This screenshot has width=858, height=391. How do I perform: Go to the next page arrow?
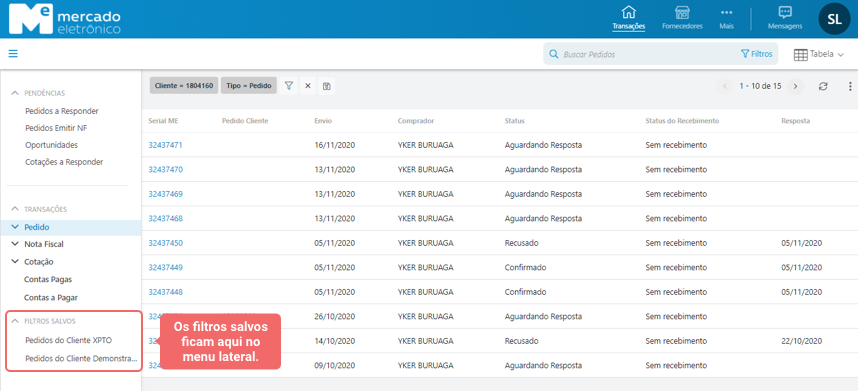pos(796,86)
